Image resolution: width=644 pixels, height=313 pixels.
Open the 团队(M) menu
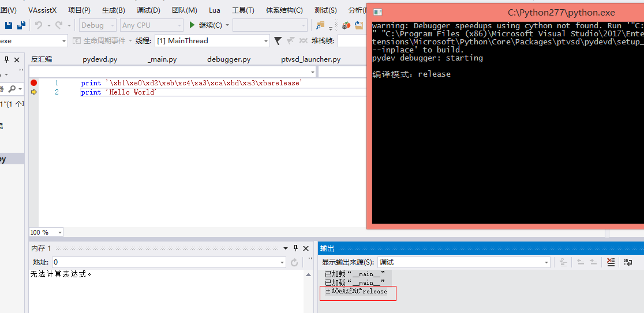pyautogui.click(x=185, y=10)
